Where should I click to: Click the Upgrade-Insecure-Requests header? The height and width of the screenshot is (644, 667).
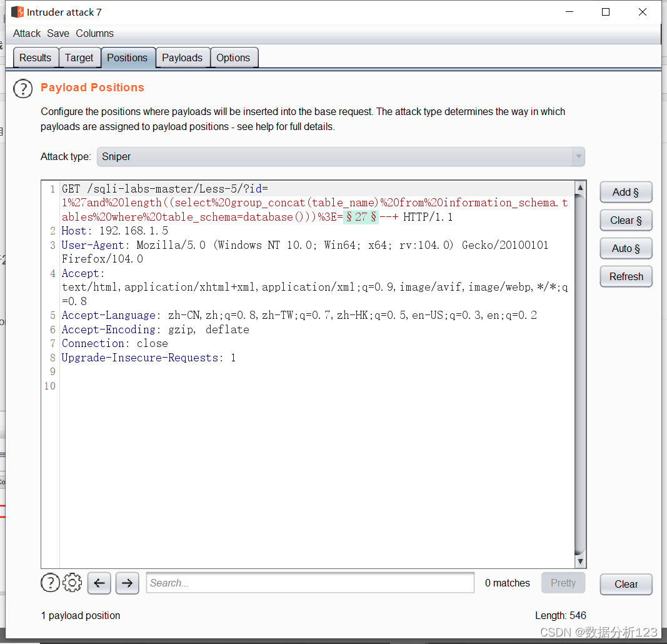(x=140, y=357)
